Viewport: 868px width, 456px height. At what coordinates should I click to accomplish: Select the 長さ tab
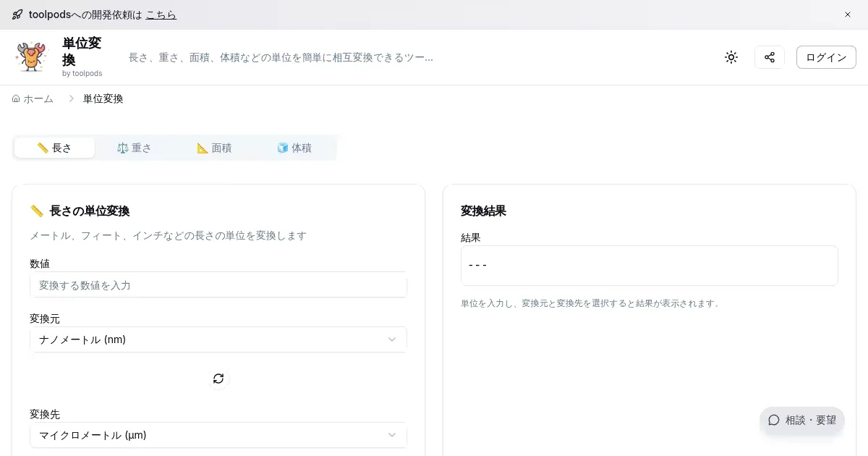54,148
